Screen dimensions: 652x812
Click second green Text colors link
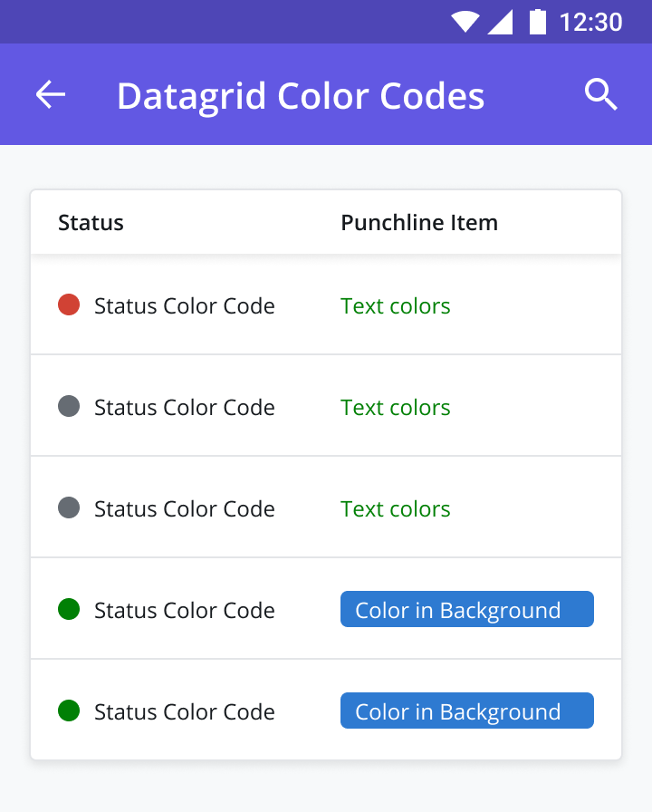(x=396, y=408)
